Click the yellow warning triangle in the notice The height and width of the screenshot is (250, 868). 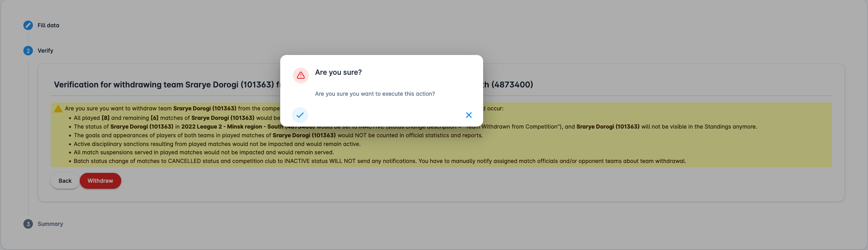(x=58, y=108)
